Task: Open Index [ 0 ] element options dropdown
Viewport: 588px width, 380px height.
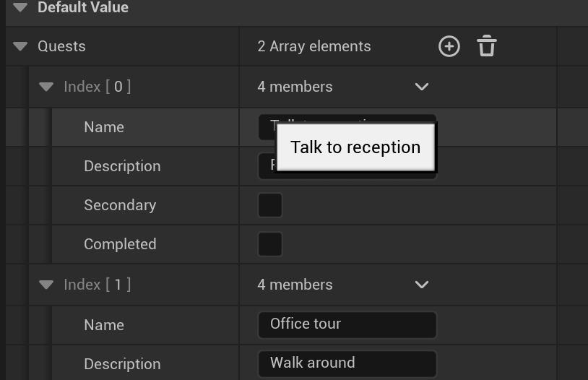Action: pyautogui.click(x=422, y=87)
